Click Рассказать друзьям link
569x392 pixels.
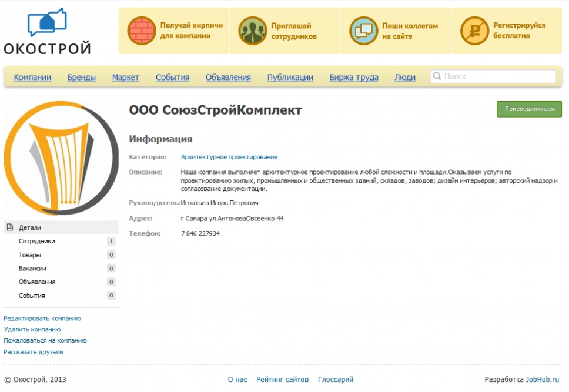point(34,352)
